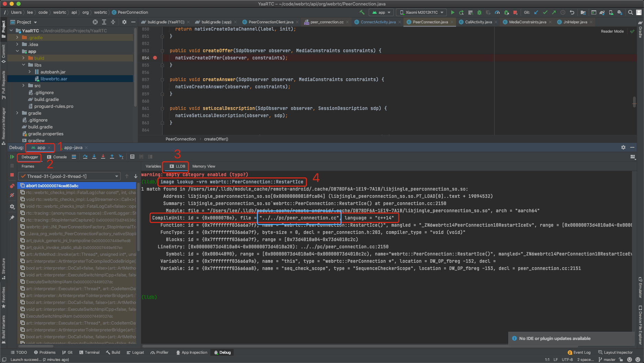The height and width of the screenshot is (363, 644).
Task: Open the Profiler gauge icon in toolbar
Action: pos(497,12)
